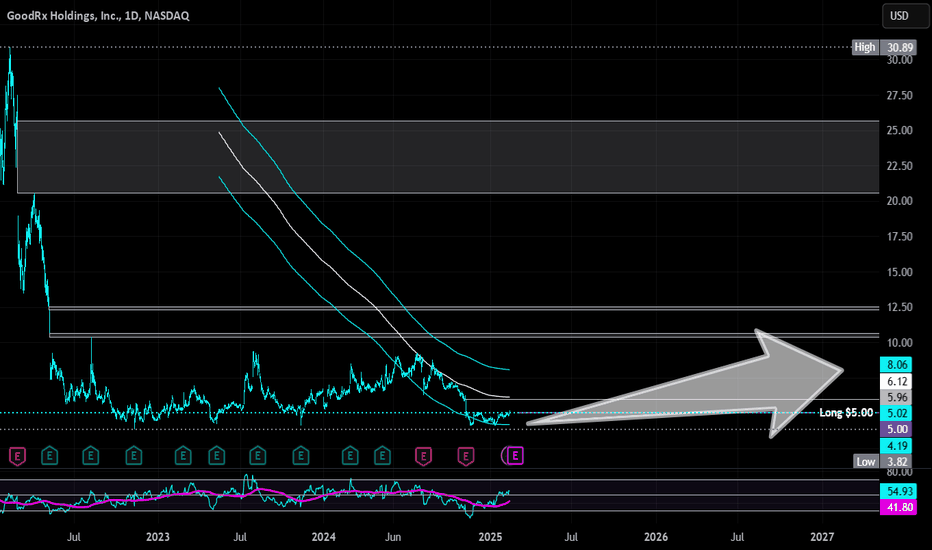932x550 pixels.
Task: Click the 2026 label on the time axis
Action: click(656, 537)
